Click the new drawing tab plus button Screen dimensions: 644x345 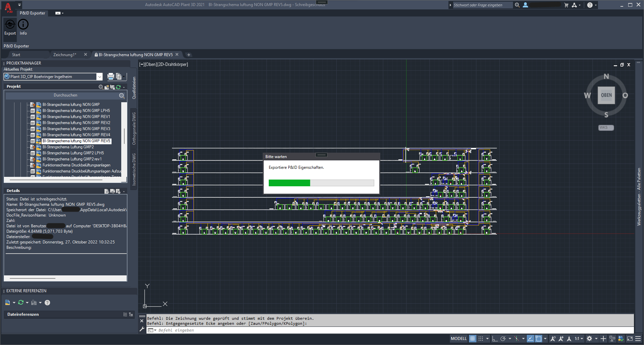pyautogui.click(x=189, y=55)
